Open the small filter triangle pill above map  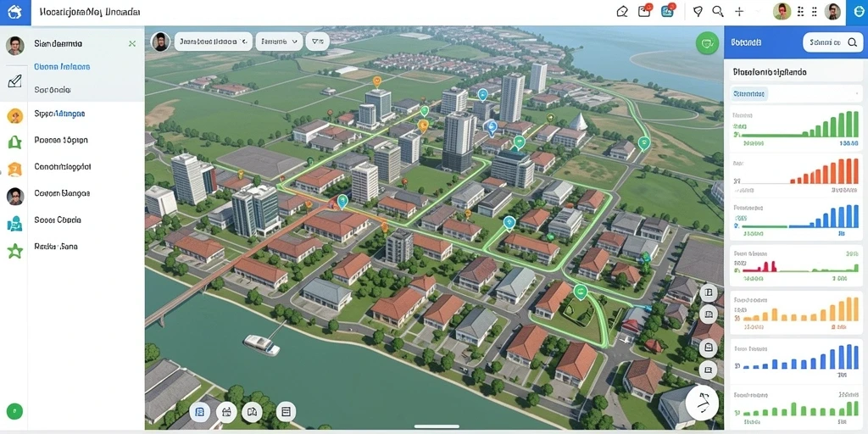point(317,42)
